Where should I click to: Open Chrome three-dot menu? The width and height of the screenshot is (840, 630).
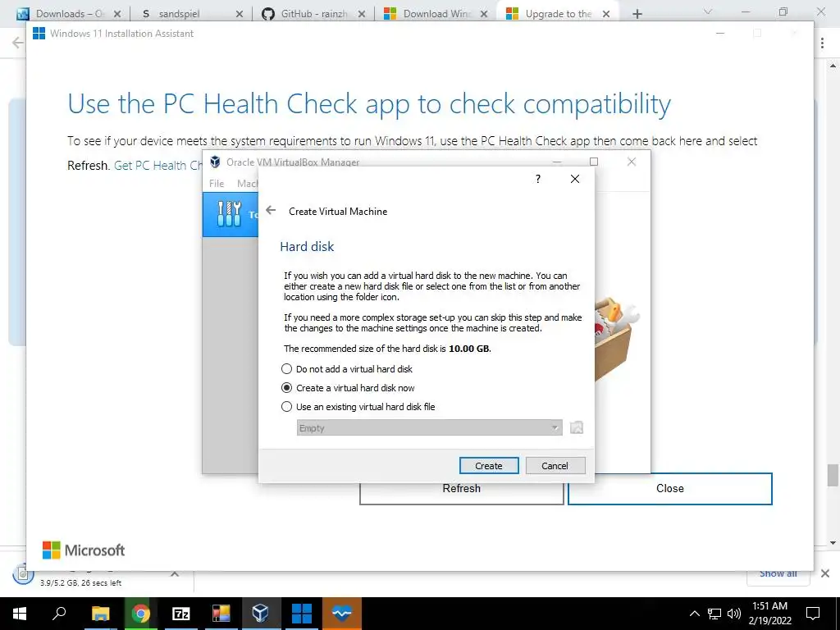pyautogui.click(x=822, y=43)
